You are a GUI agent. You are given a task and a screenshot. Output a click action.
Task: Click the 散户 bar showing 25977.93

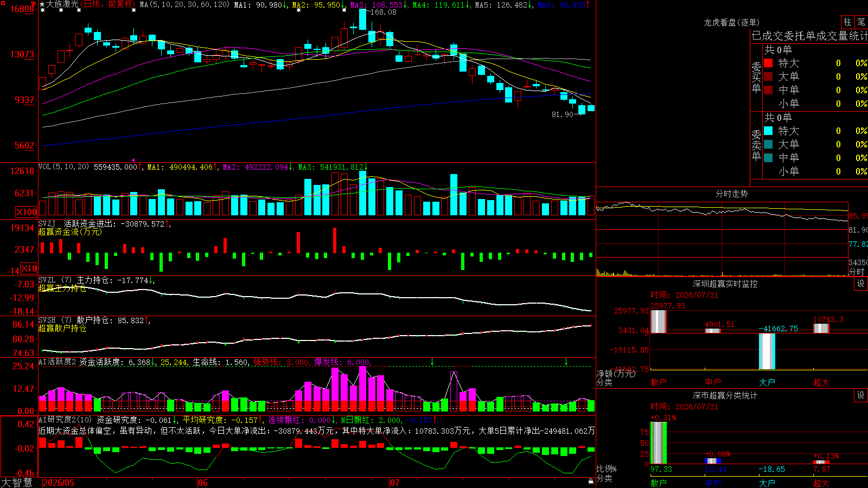658,322
